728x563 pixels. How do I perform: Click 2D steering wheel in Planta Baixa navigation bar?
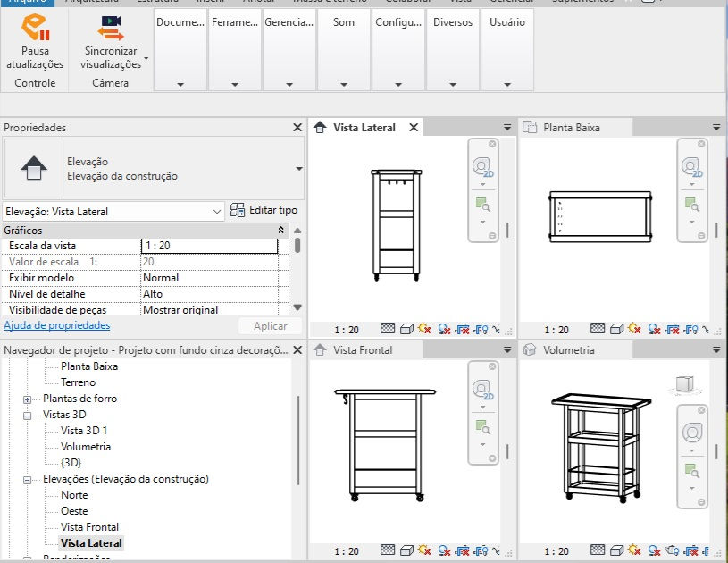(x=691, y=167)
